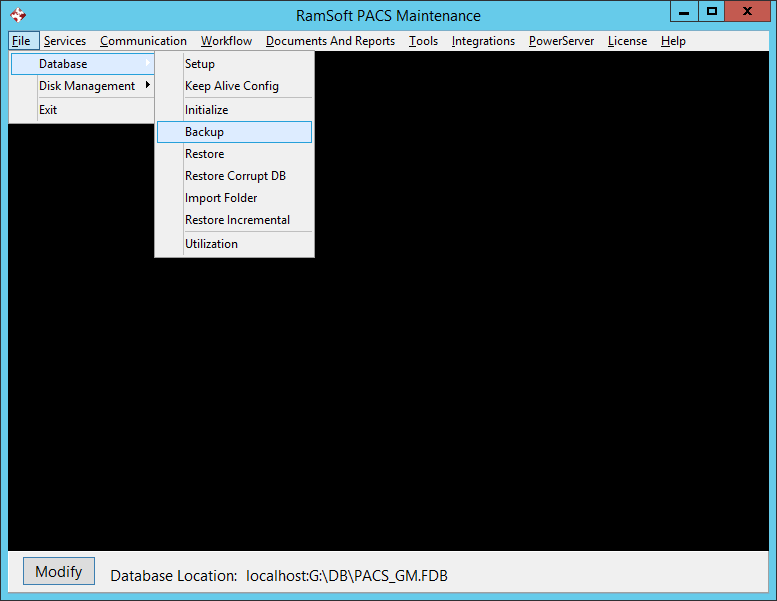
Task: Open Import Folder option
Action: (x=221, y=198)
